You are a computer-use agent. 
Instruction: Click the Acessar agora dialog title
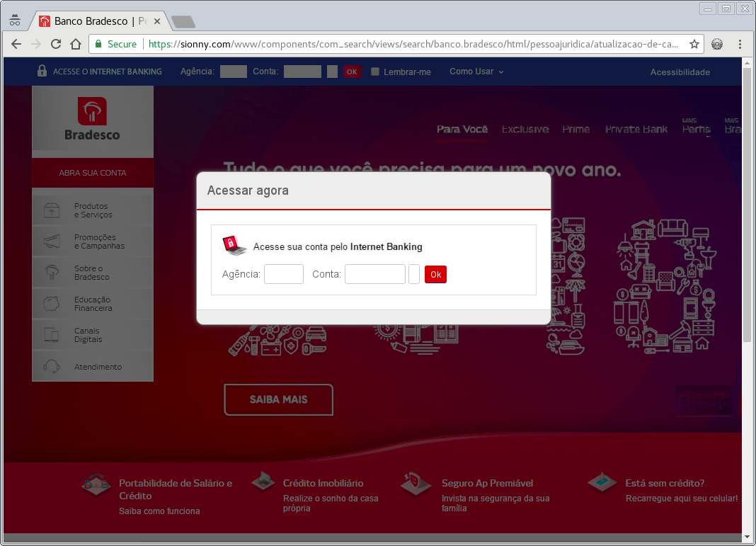tap(248, 190)
